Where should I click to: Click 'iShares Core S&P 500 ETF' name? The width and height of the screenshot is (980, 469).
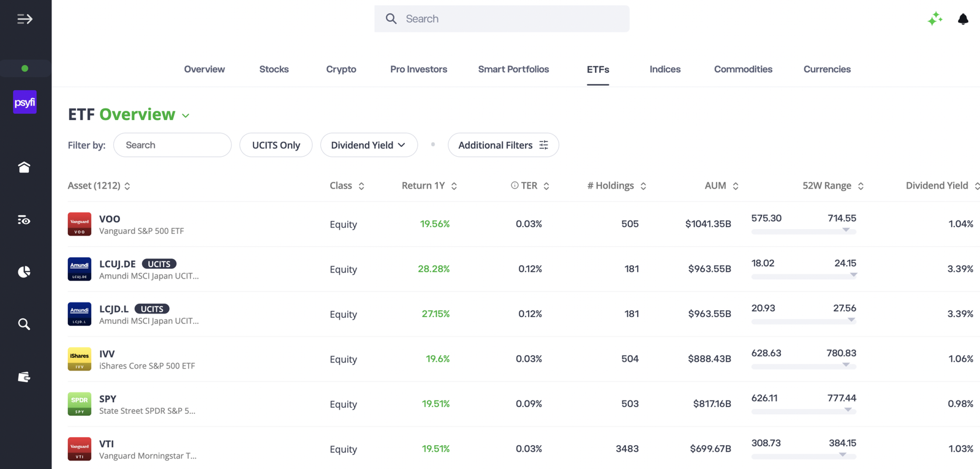click(x=147, y=366)
